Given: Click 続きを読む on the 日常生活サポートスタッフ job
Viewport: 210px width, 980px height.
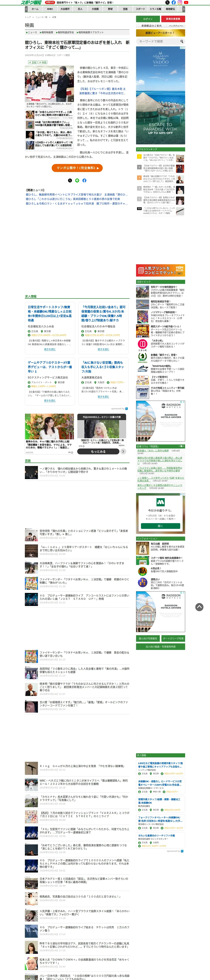Looking at the screenshot, I should (50, 349).
